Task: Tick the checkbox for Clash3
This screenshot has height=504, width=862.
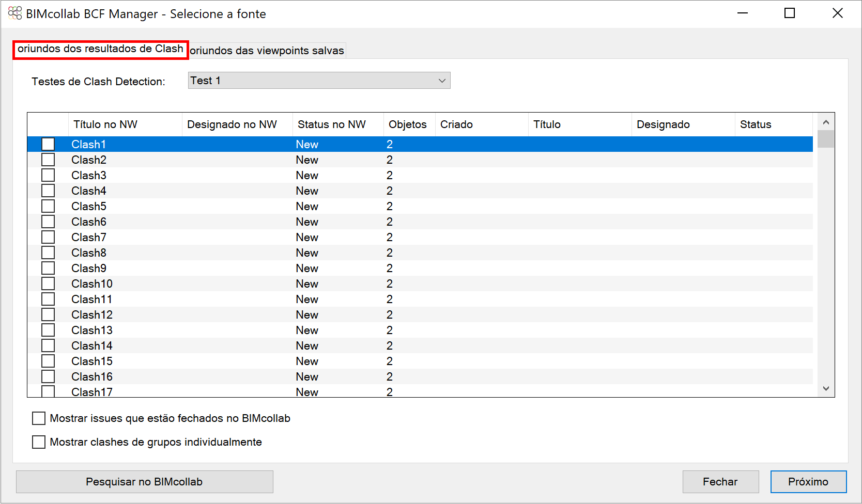Action: coord(48,175)
